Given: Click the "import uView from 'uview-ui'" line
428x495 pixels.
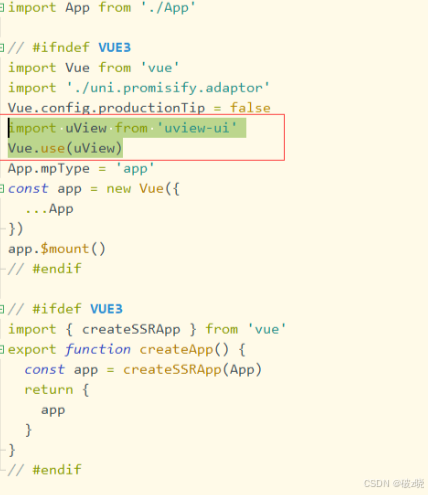Looking at the screenshot, I should coord(123,128).
